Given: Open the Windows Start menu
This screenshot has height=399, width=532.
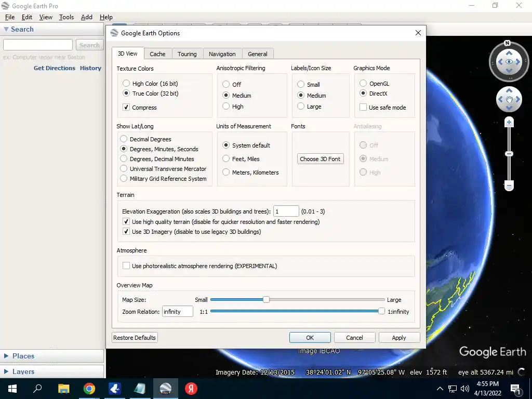Looking at the screenshot, I should [12, 389].
